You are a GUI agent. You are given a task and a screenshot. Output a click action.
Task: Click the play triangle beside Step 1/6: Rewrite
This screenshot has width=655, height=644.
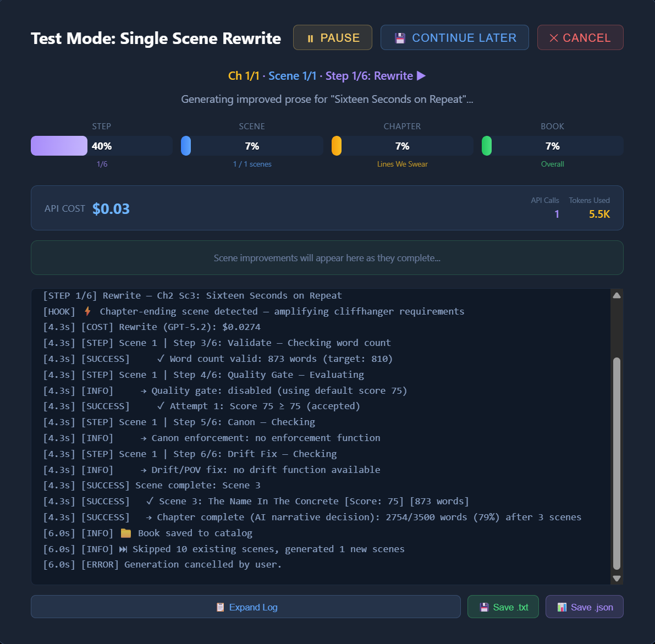421,75
